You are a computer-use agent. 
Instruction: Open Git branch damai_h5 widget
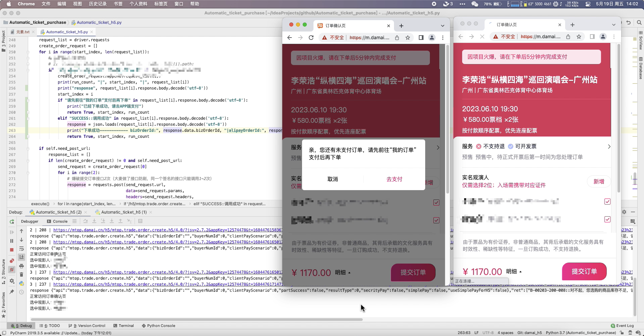[530, 333]
